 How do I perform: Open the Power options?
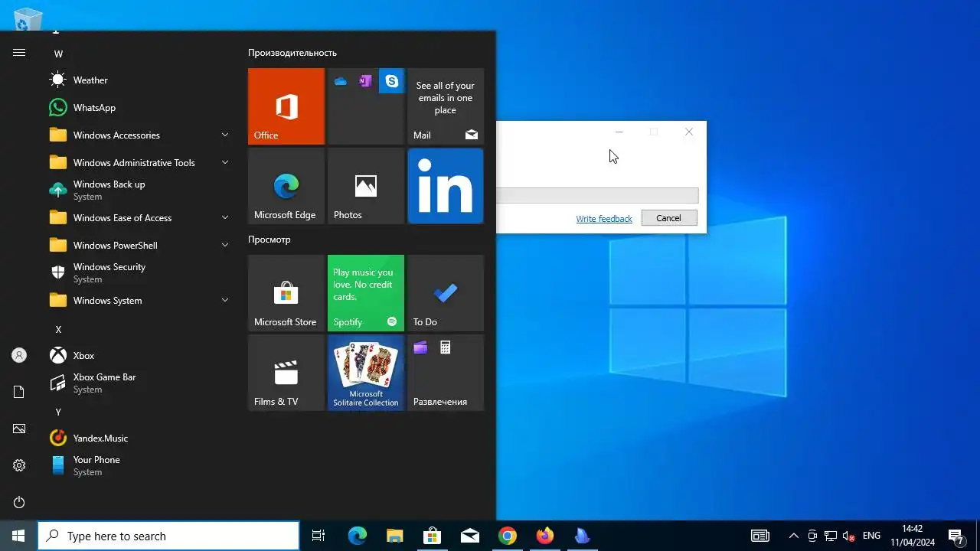pos(19,502)
